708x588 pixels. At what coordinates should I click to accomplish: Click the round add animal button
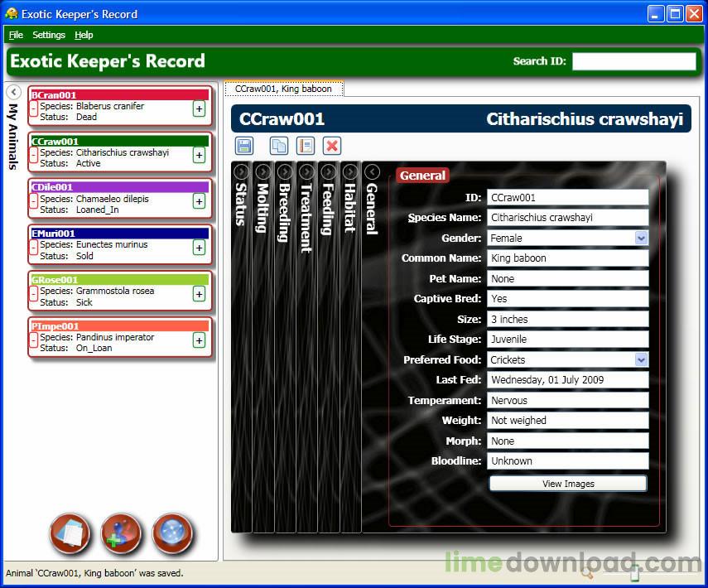pos(121,534)
